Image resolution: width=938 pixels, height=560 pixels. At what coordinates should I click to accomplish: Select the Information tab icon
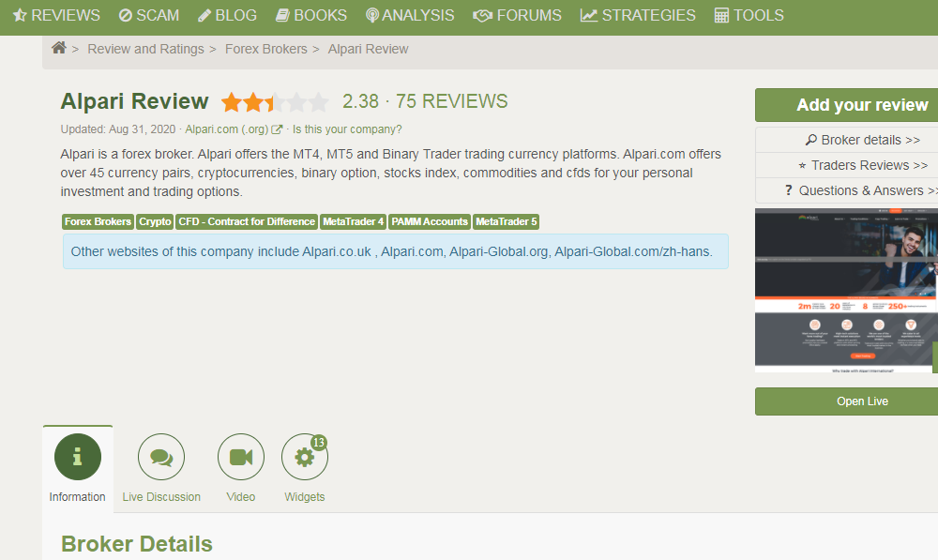[78, 457]
